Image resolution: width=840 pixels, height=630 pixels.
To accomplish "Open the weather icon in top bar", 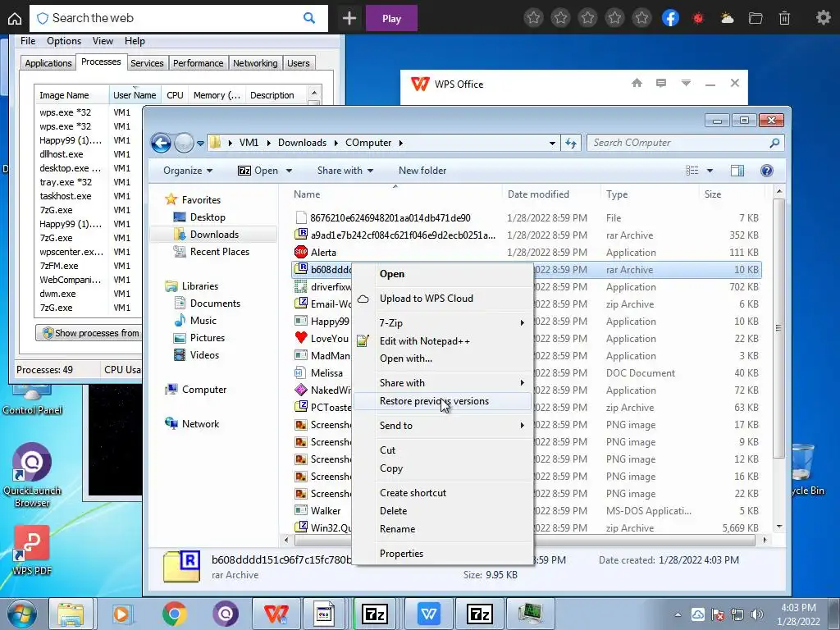I will (x=727, y=18).
